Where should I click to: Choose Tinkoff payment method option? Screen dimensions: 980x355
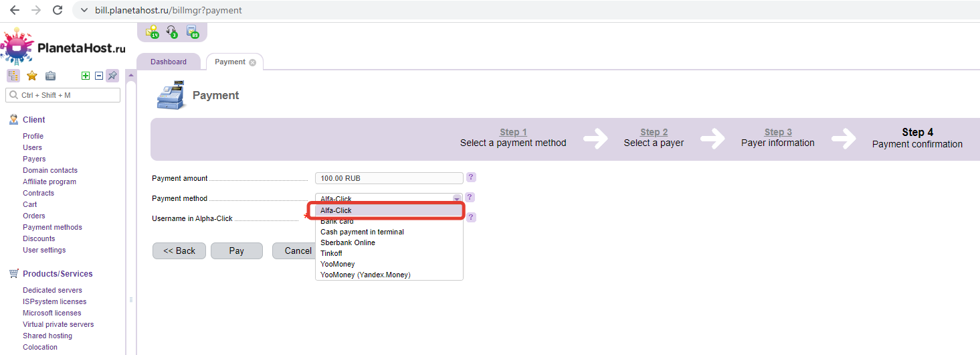pyautogui.click(x=331, y=253)
